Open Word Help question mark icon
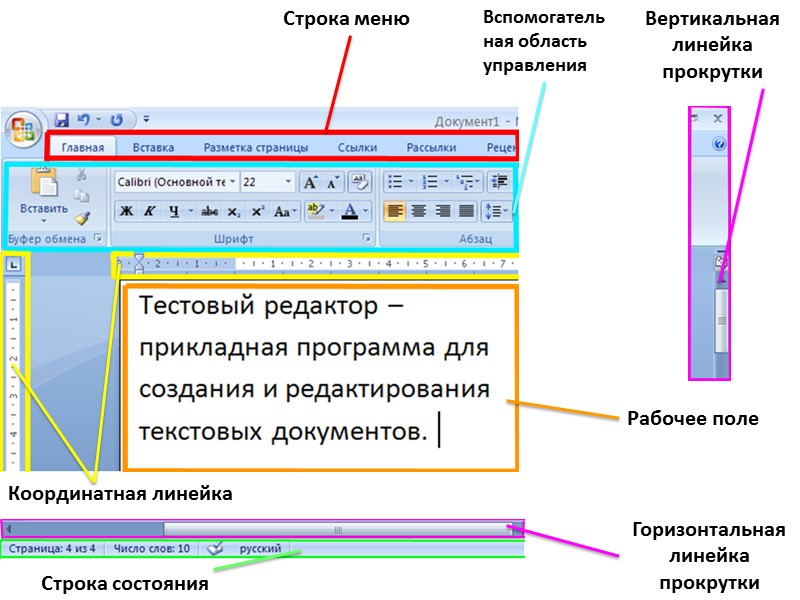Viewport: 800px width, 600px height. click(719, 144)
